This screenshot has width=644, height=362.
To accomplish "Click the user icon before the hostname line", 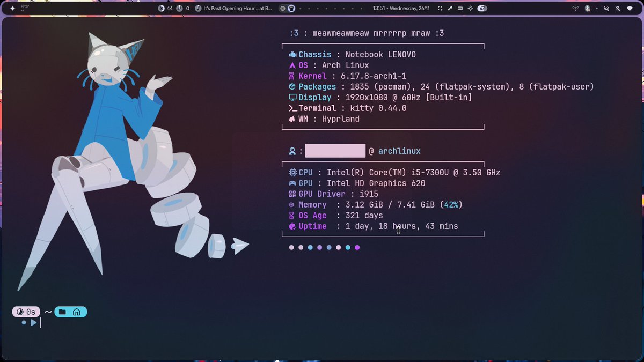I will (x=292, y=151).
